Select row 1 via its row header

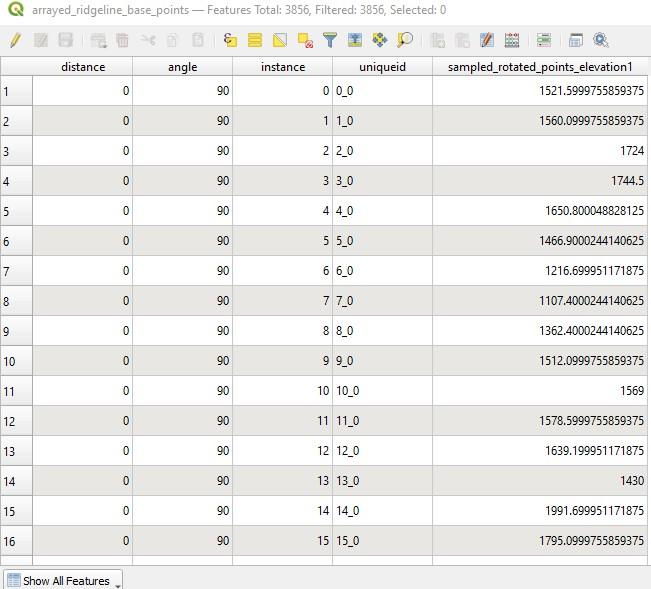point(16,91)
